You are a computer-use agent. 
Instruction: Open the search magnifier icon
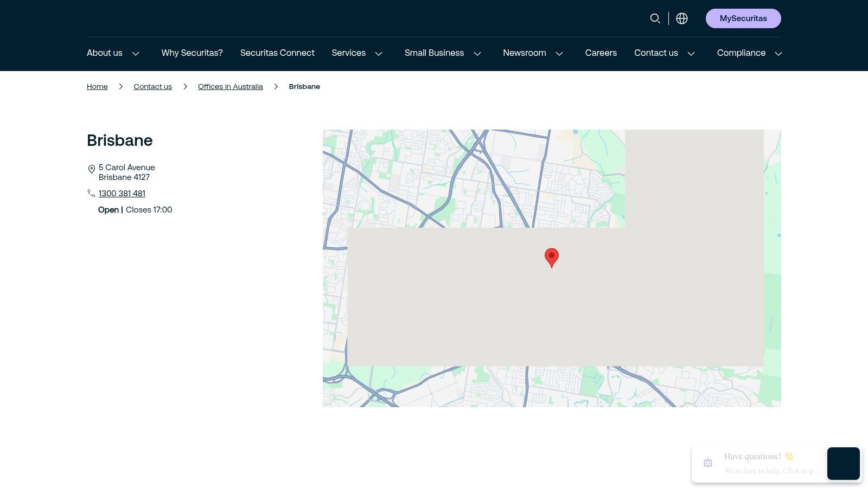pos(655,18)
